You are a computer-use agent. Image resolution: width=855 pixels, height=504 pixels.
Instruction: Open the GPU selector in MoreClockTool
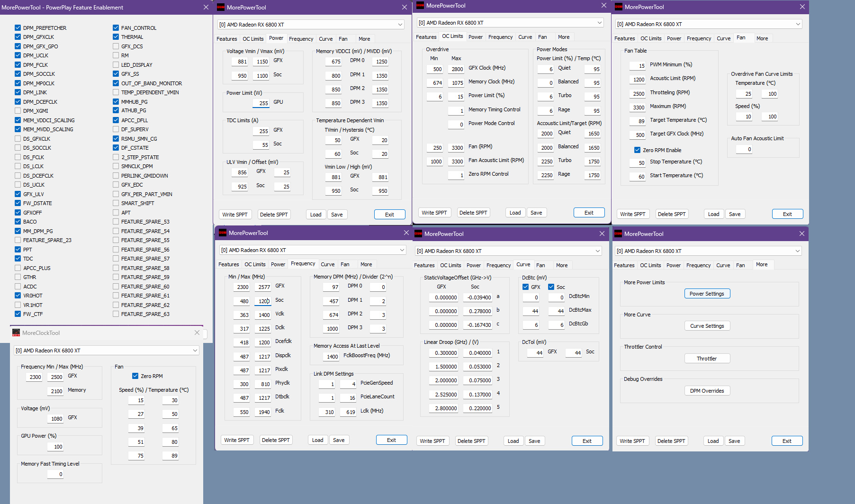pyautogui.click(x=106, y=350)
